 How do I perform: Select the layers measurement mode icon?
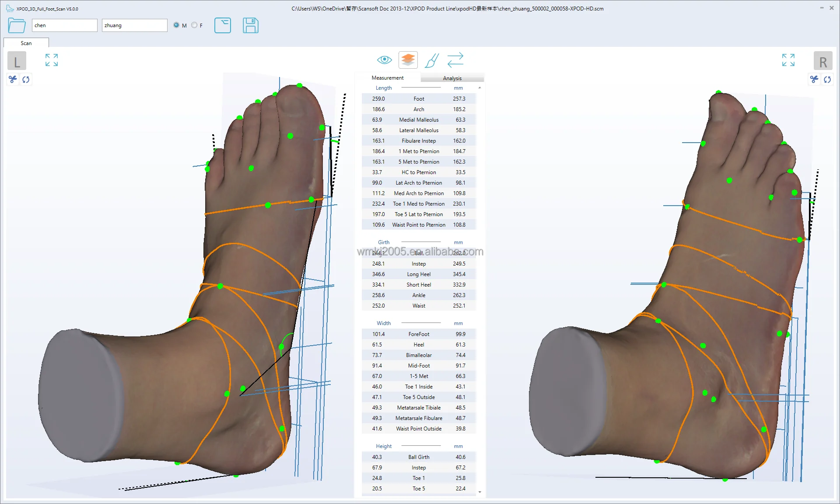(x=408, y=59)
